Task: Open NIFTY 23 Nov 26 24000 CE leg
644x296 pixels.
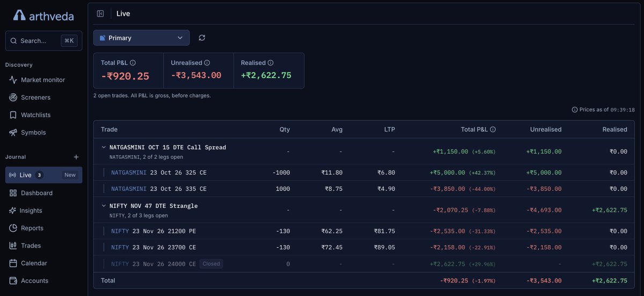Action: (x=153, y=264)
